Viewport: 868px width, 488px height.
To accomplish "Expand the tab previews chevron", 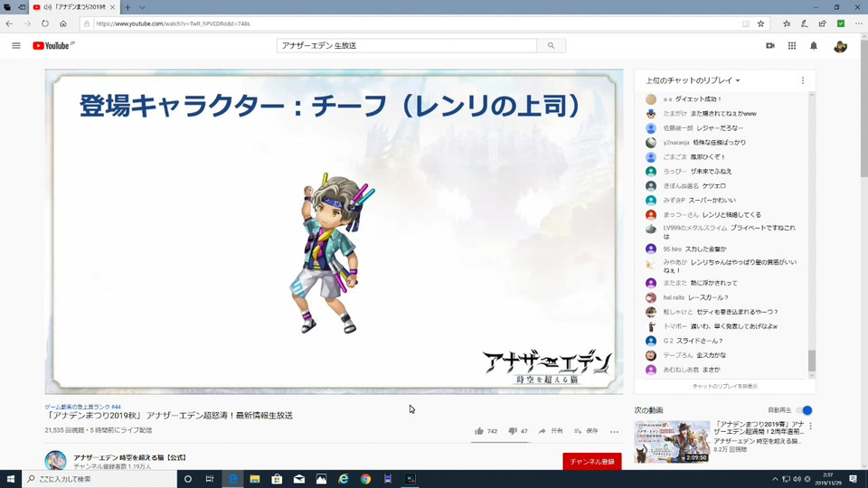I will pyautogui.click(x=142, y=7).
